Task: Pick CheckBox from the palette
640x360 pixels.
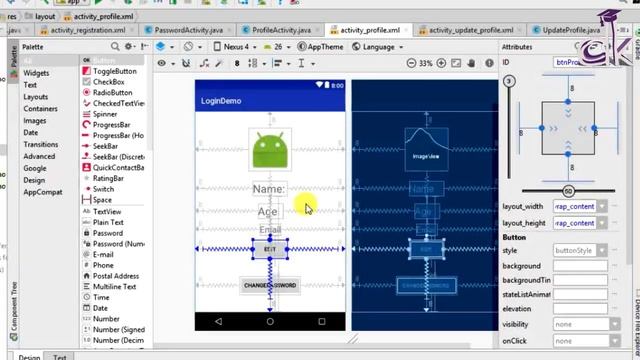Action: [104, 82]
